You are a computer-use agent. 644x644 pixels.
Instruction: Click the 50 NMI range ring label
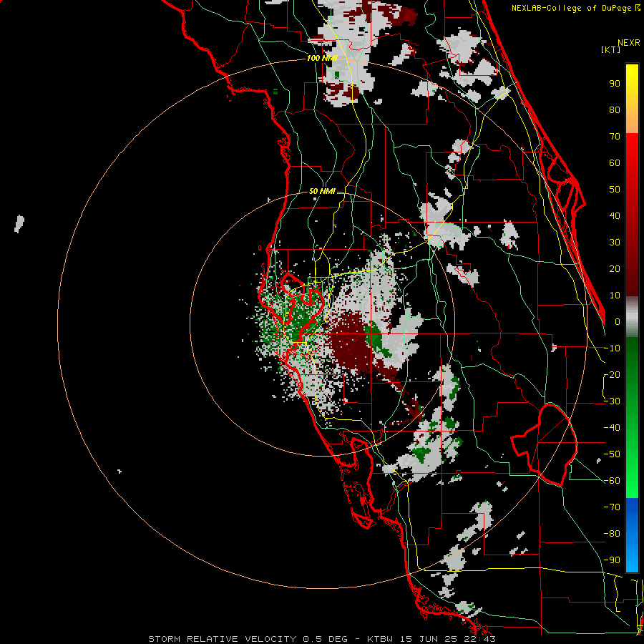pyautogui.click(x=321, y=191)
